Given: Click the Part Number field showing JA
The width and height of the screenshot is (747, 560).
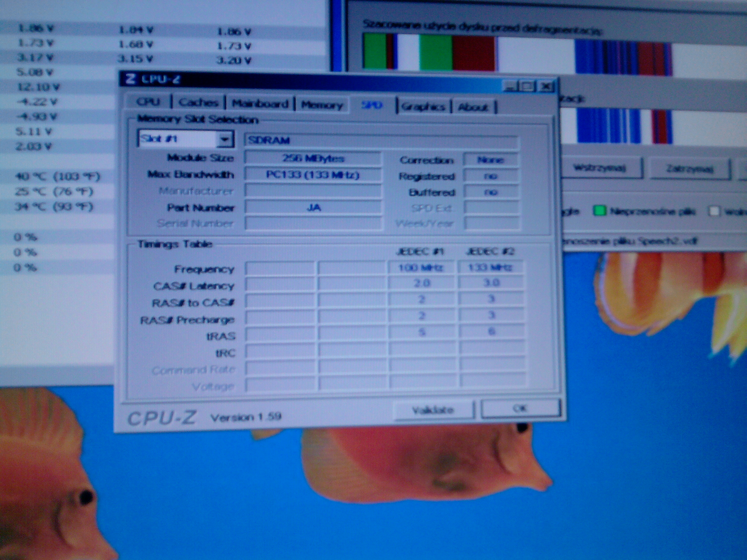Looking at the screenshot, I should [313, 207].
